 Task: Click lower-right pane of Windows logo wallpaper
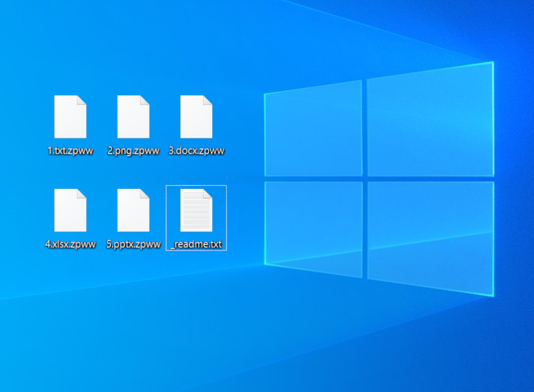coord(431,234)
